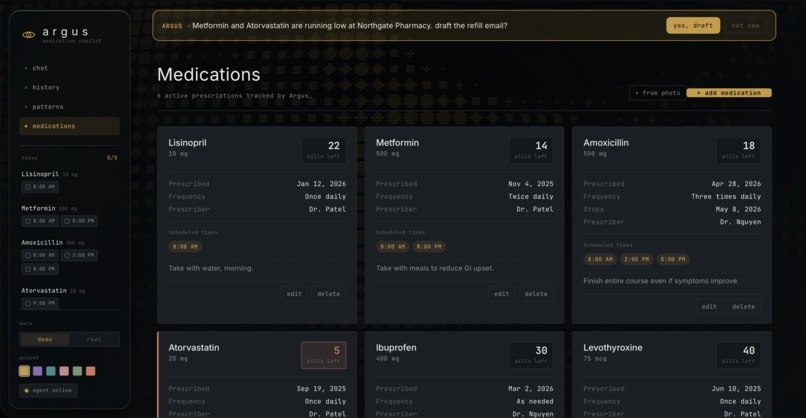Check Metformin 8:00 PM dose in today list
Viewport: 806px width, 418px height.
pyautogui.click(x=80, y=221)
